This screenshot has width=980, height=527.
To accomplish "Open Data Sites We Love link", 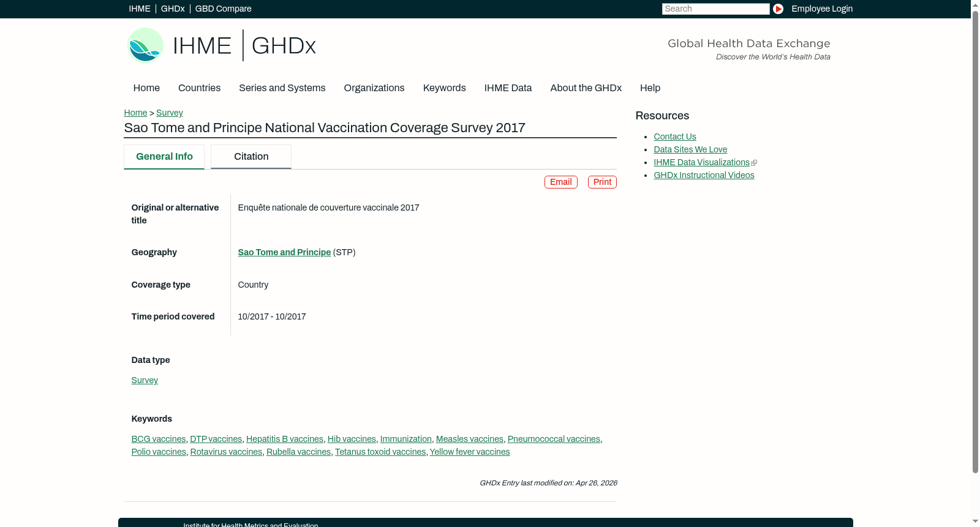I will [x=690, y=149].
